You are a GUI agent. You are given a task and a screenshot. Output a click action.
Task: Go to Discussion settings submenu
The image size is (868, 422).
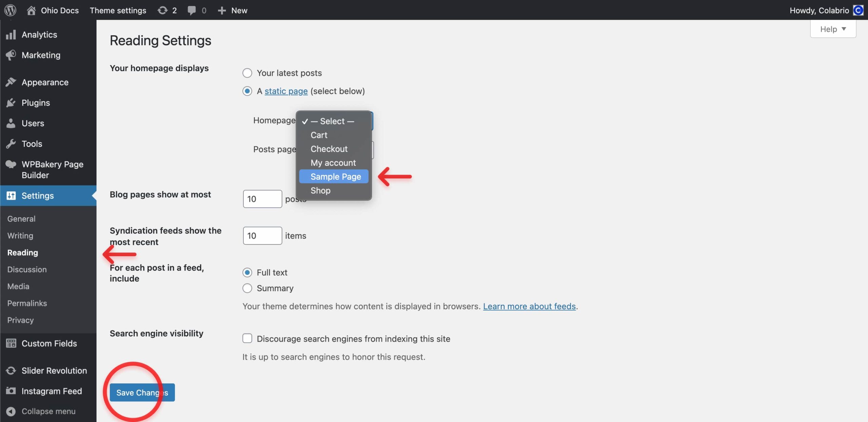point(27,269)
